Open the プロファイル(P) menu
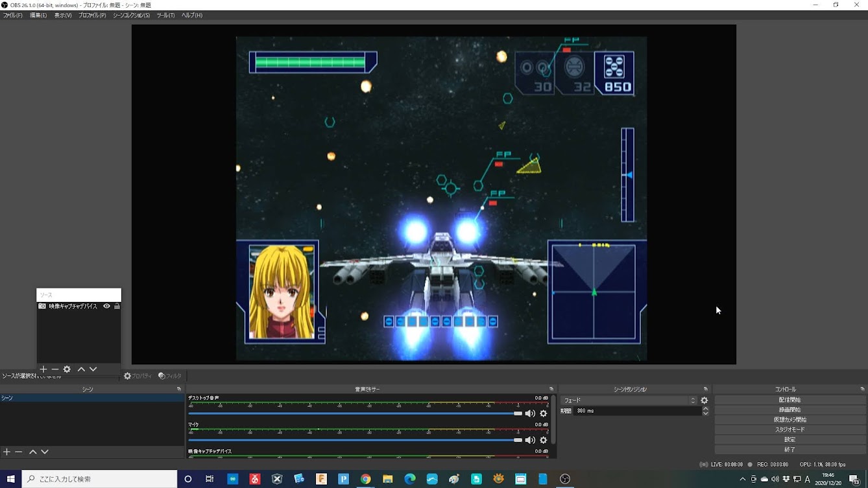This screenshot has width=868, height=488. point(92,15)
